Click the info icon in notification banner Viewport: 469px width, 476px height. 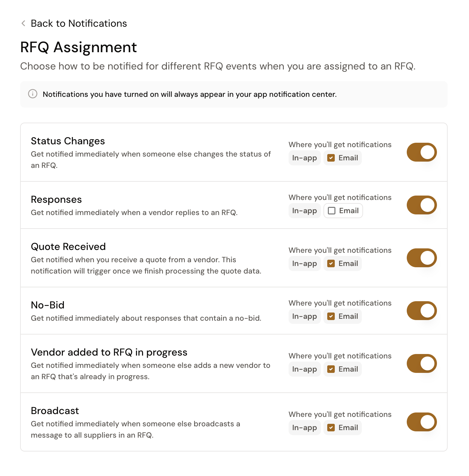[x=33, y=94]
